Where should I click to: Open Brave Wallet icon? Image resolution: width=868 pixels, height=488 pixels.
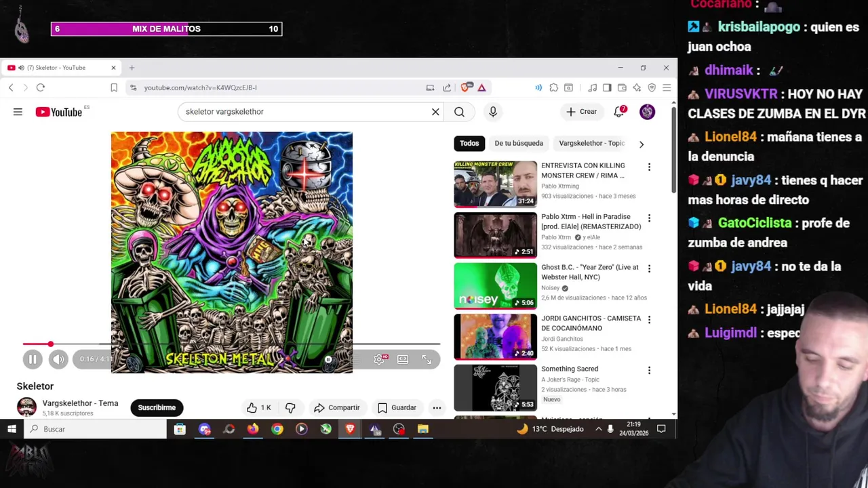[622, 87]
